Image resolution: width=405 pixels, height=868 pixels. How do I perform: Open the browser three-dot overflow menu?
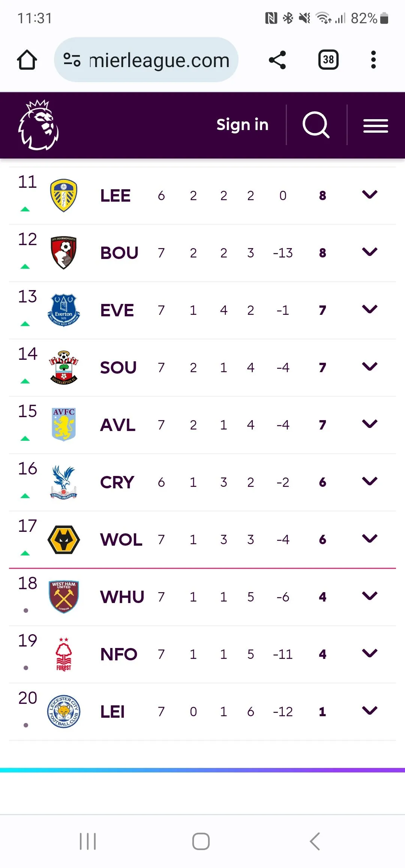373,60
